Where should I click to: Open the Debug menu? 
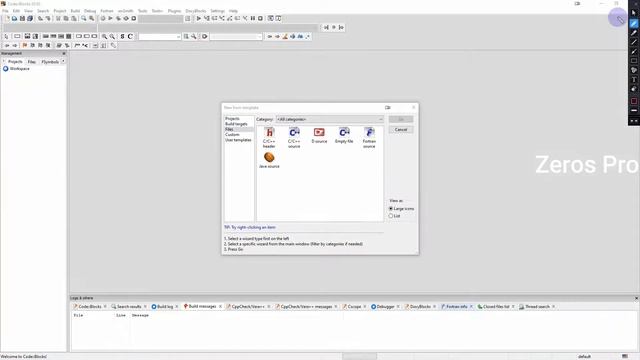coord(90,11)
